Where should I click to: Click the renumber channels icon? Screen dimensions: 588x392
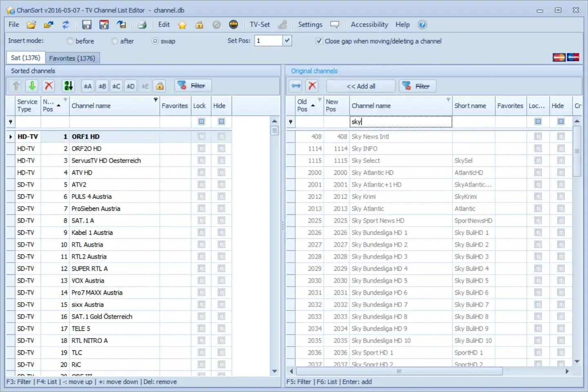(x=68, y=86)
